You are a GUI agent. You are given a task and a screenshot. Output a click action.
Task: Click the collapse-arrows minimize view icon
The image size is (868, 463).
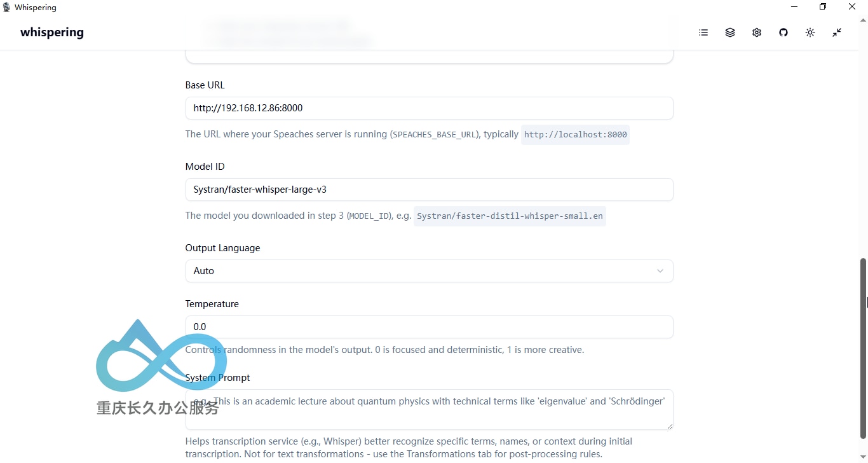tap(837, 32)
